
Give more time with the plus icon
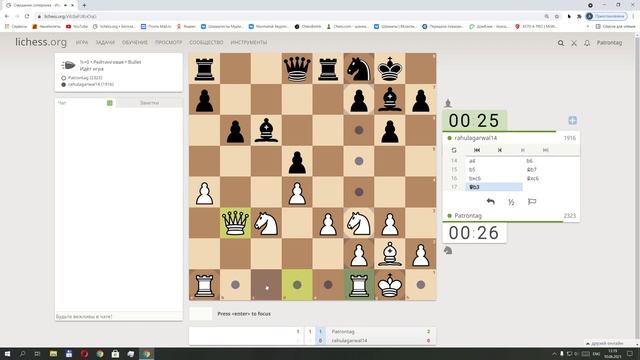[572, 120]
